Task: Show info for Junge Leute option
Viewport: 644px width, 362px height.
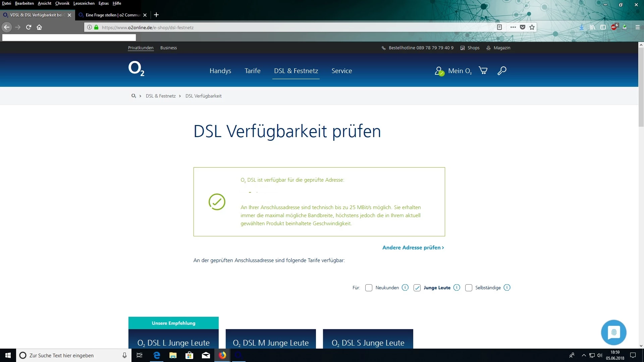Action: pos(457,288)
